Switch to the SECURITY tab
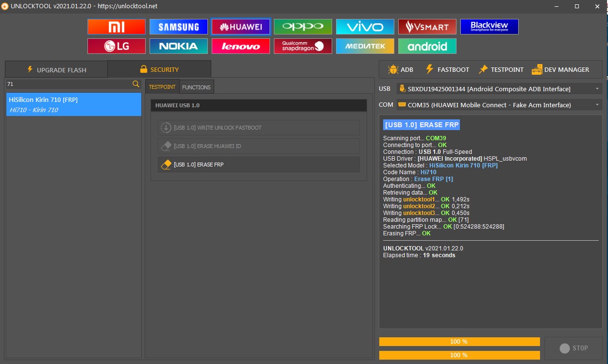Image resolution: width=608 pixels, height=364 pixels. pyautogui.click(x=159, y=69)
